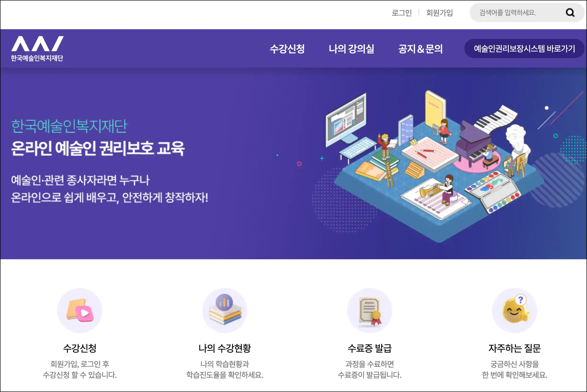
Task: Click the 한국예술인복지재단 logo
Action: (x=37, y=48)
